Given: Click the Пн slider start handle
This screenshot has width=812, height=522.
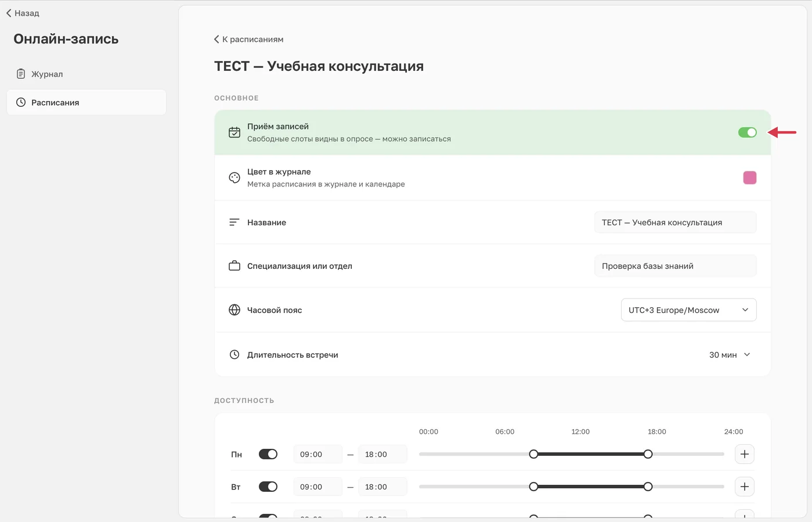Looking at the screenshot, I should coord(533,454).
